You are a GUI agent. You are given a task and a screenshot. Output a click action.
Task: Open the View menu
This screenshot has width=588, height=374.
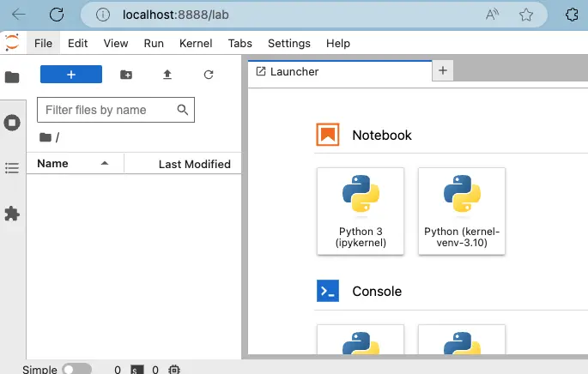coord(116,44)
